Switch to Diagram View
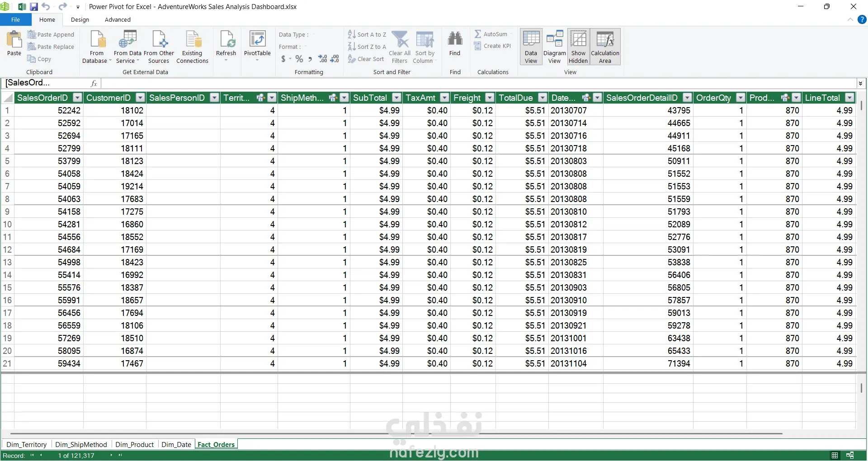The height and width of the screenshot is (461, 868). point(555,47)
